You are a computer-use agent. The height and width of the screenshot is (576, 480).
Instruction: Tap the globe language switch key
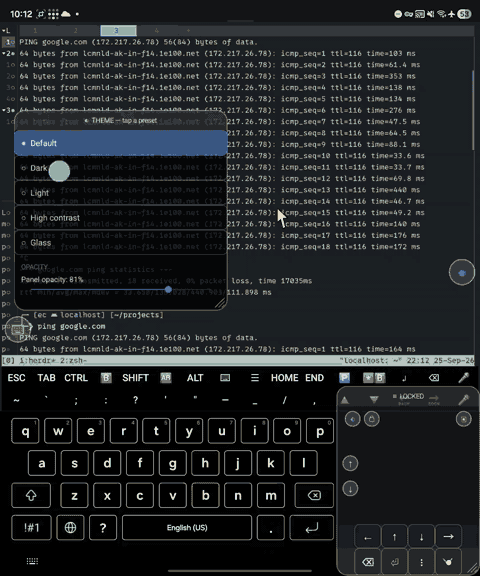pyautogui.click(x=70, y=528)
